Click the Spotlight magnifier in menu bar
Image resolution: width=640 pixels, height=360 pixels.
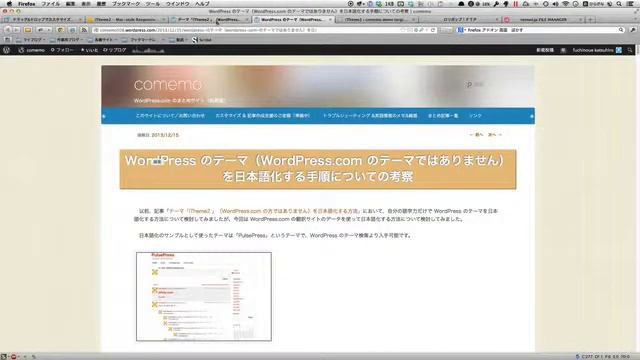(x=619, y=4)
